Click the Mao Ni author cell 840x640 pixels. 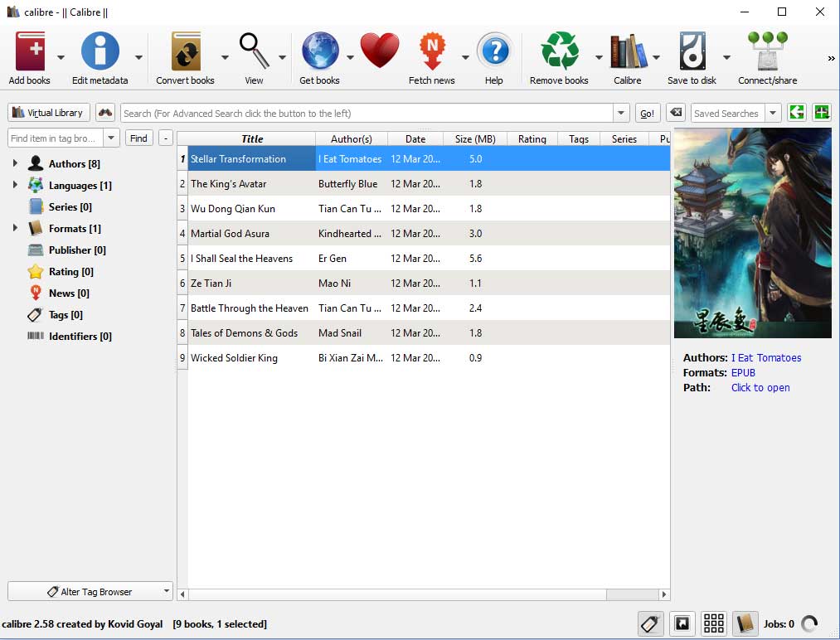(352, 284)
